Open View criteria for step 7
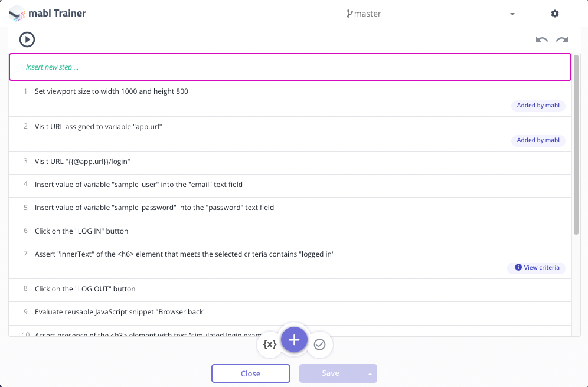The height and width of the screenshot is (387, 588). click(x=536, y=267)
